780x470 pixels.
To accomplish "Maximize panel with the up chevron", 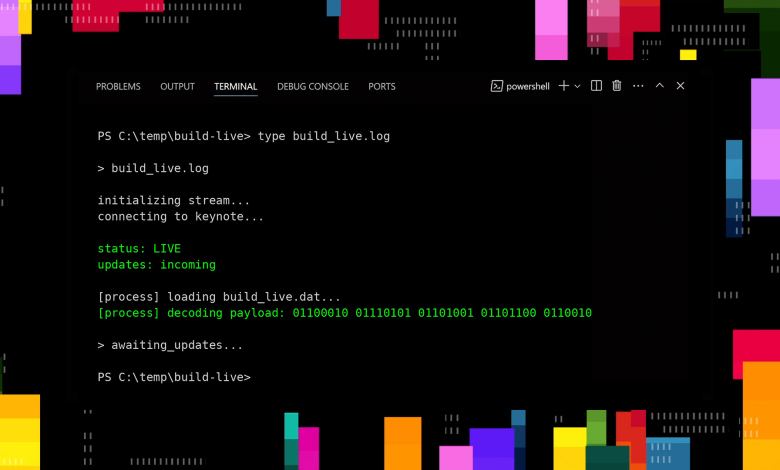I will tap(659, 86).
